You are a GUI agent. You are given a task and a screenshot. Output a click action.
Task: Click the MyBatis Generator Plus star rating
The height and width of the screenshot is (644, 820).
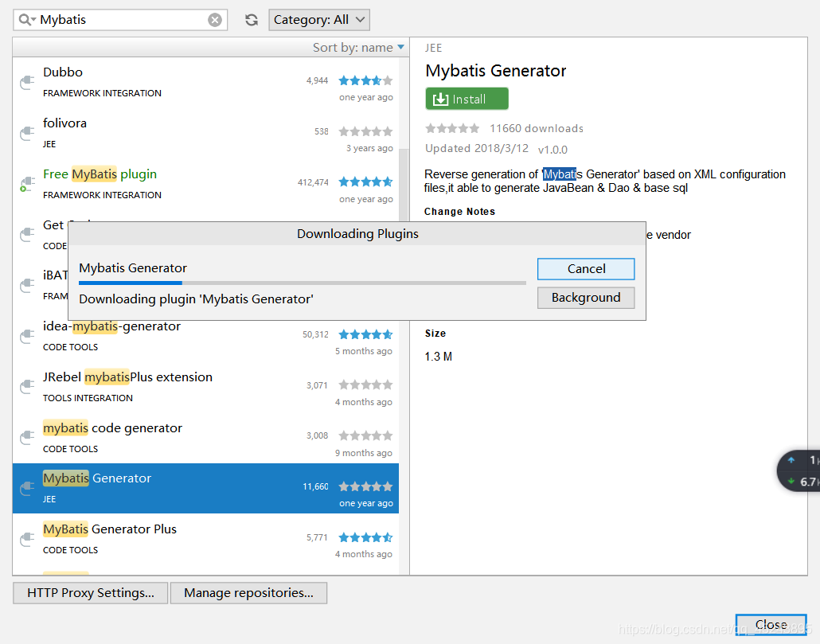(x=365, y=537)
